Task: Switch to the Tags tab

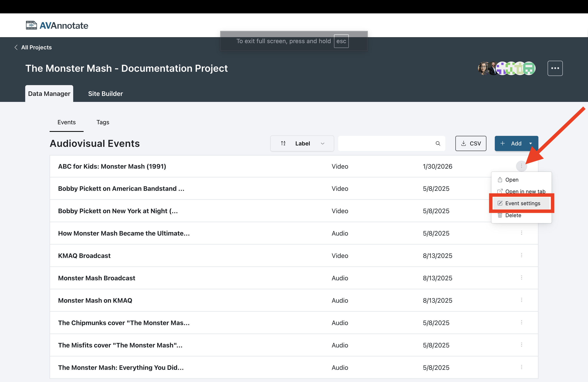Action: pyautogui.click(x=103, y=122)
